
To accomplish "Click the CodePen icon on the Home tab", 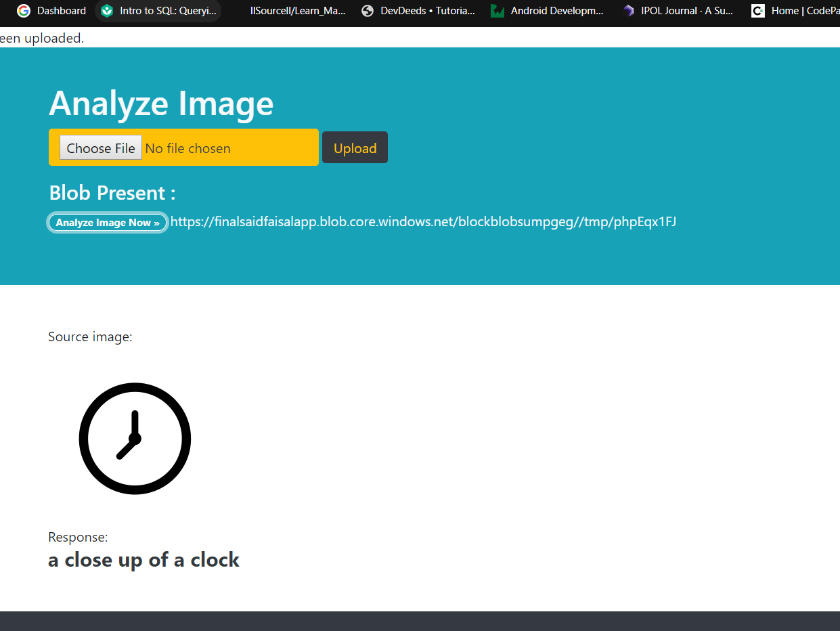I will pos(757,10).
